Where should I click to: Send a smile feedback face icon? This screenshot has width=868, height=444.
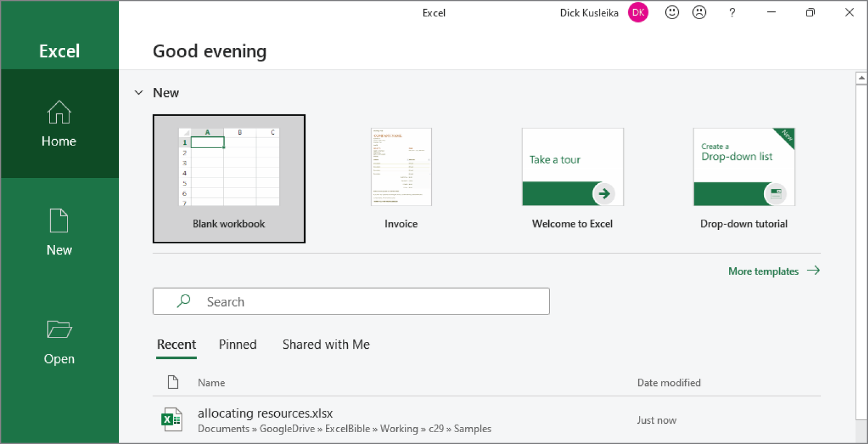[672, 12]
